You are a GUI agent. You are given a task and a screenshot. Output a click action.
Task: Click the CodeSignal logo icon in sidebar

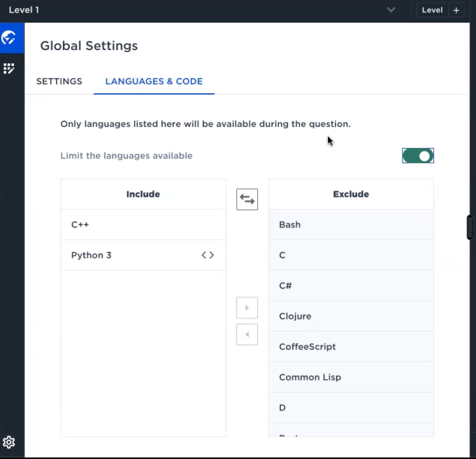click(9, 38)
